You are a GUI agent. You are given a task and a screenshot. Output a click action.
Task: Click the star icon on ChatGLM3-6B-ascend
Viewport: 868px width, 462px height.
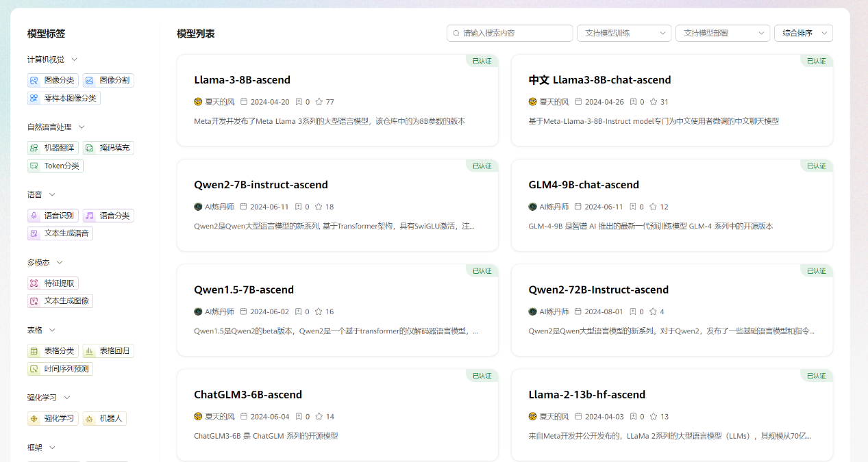pos(319,416)
